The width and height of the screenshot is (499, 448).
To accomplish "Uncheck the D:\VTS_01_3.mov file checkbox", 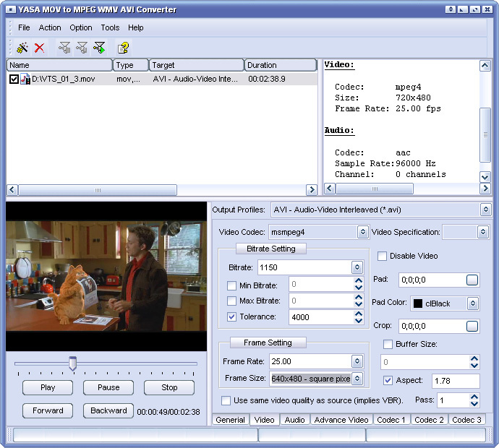I will pyautogui.click(x=14, y=79).
